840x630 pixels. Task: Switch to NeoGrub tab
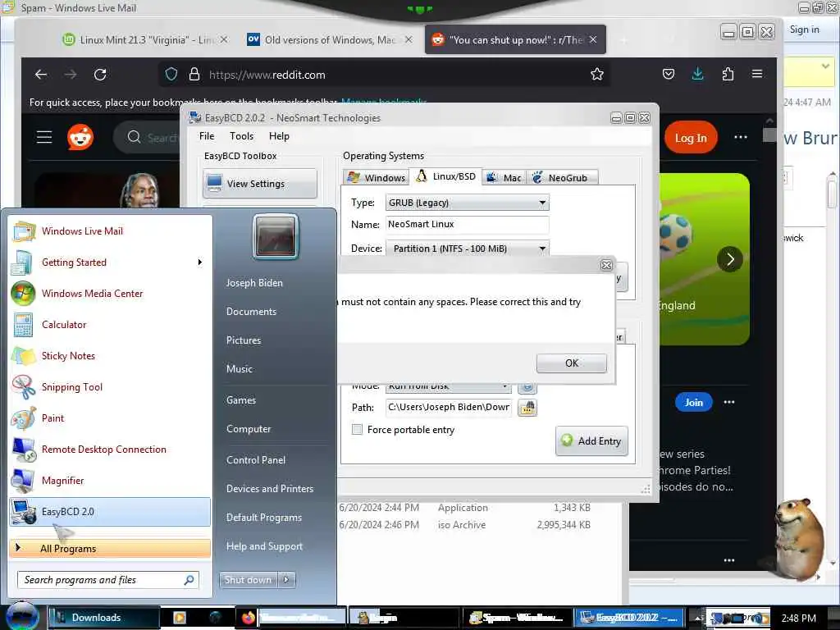click(561, 177)
